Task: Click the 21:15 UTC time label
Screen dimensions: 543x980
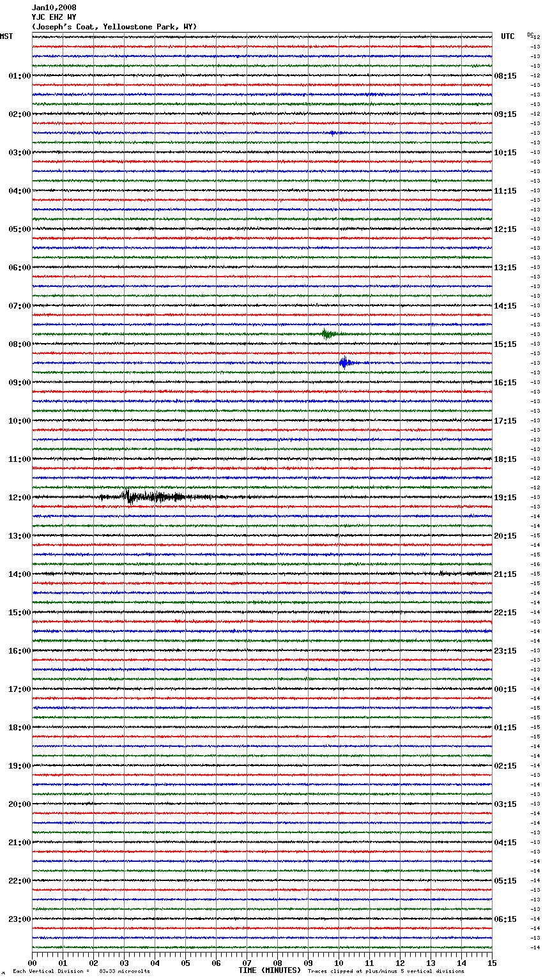Action: [x=505, y=574]
